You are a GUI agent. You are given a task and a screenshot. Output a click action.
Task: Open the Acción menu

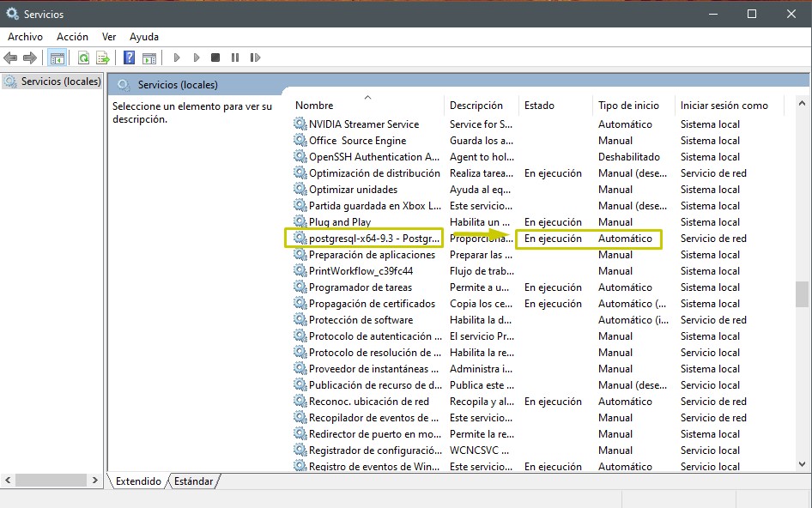(x=72, y=37)
